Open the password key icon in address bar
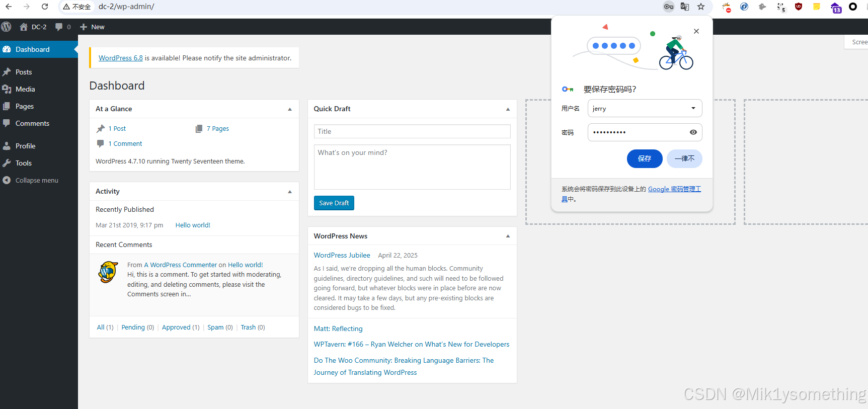Image resolution: width=868 pixels, height=409 pixels. point(669,7)
